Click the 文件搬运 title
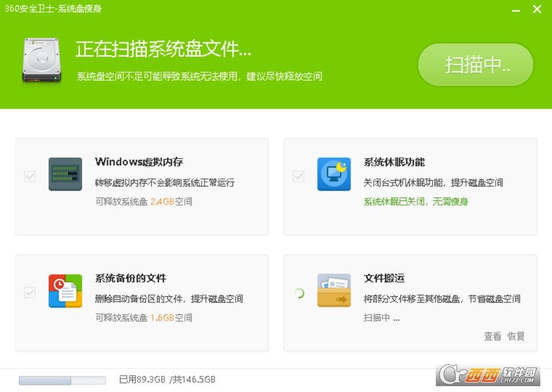 coord(384,278)
